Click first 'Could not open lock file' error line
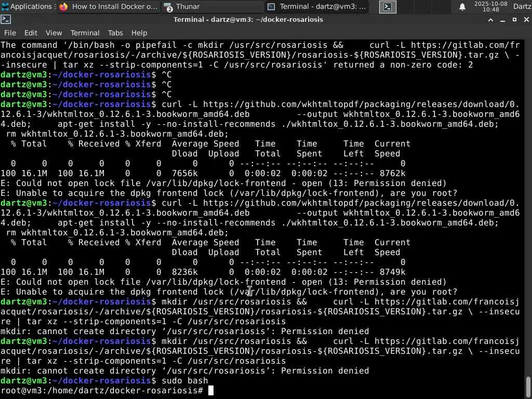532x399 pixels. tap(223, 183)
